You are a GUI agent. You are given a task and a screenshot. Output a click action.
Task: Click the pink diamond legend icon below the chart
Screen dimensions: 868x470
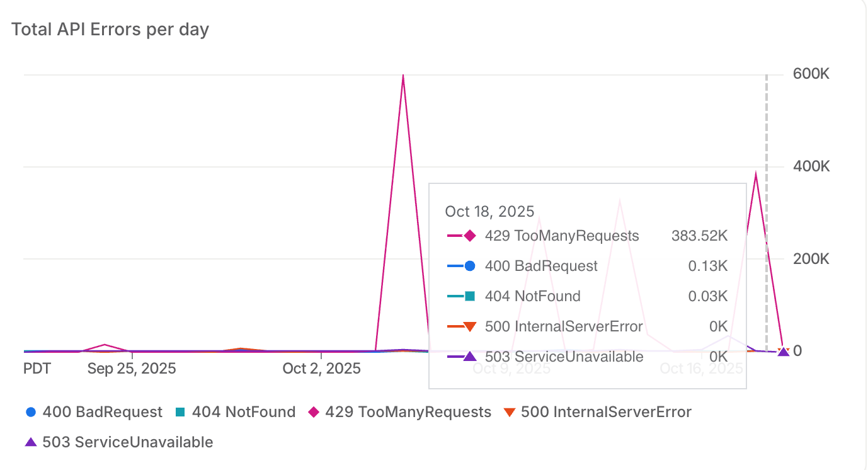(313, 412)
